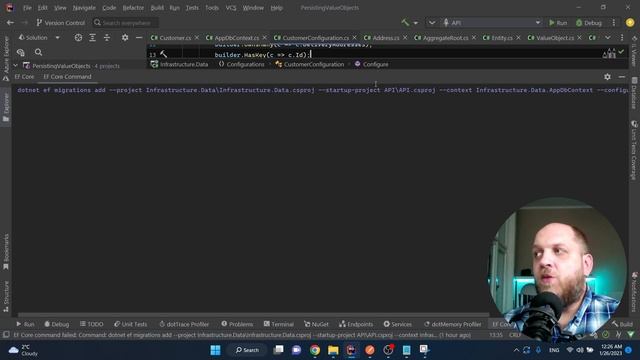Open the Unit Tests tool window
This screenshot has width=640, height=360.
[131, 324]
